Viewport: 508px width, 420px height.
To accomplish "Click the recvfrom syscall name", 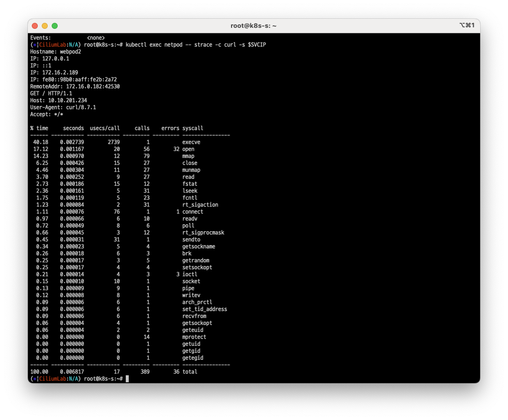I will coord(194,316).
